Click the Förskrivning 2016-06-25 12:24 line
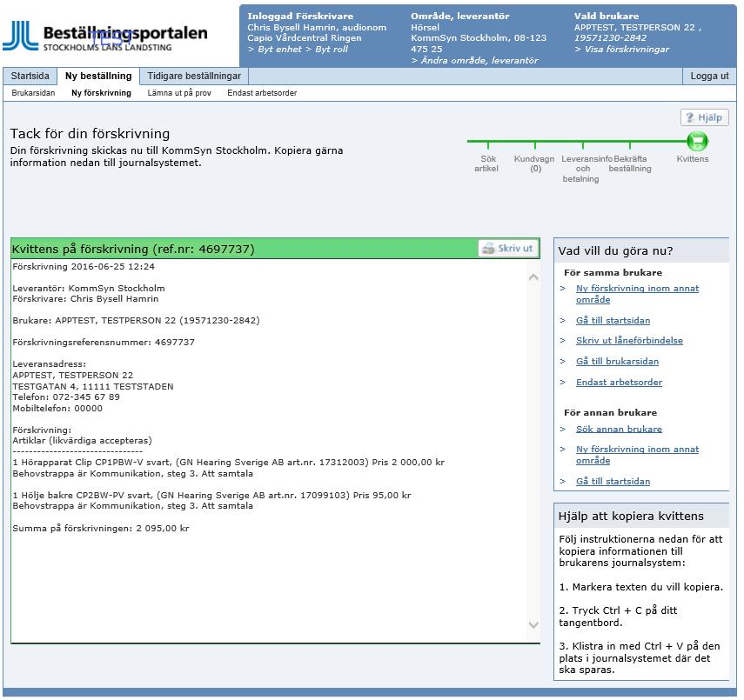Screen dimensions: 744x700 click(84, 266)
